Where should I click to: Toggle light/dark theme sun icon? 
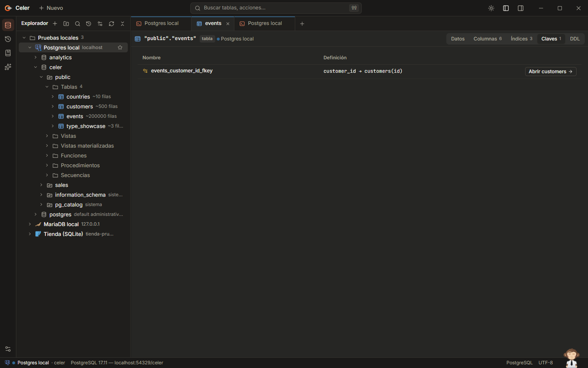(x=491, y=8)
